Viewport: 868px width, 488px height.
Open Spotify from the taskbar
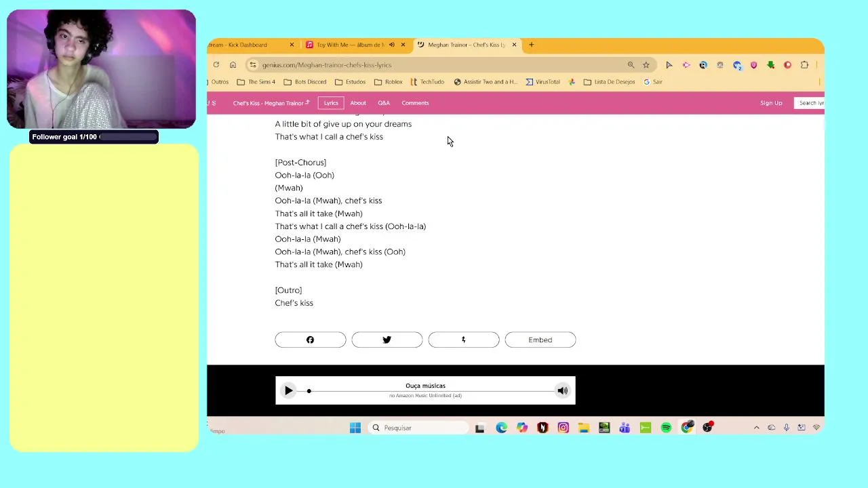666,428
